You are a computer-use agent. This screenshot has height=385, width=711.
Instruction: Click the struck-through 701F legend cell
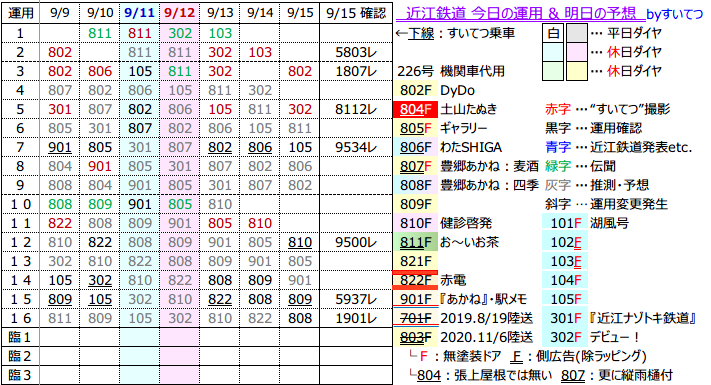(x=415, y=318)
